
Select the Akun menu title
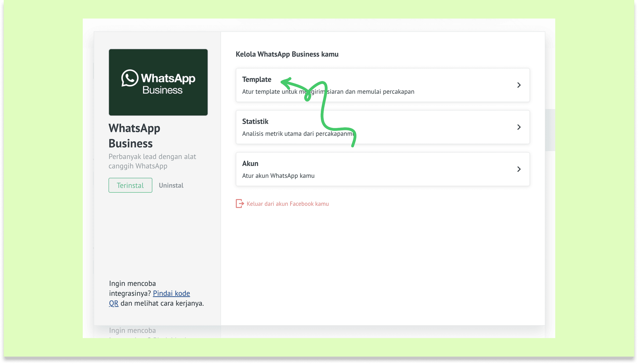250,163
